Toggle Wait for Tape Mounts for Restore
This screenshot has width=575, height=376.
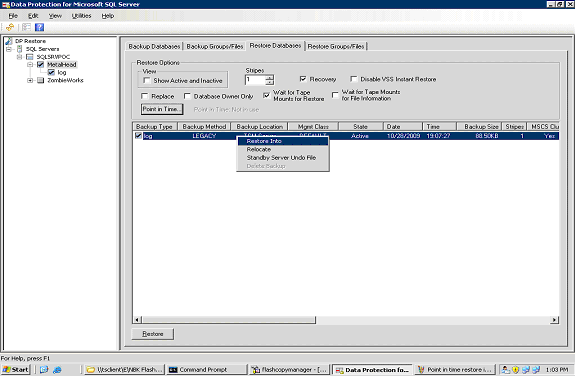(267, 95)
